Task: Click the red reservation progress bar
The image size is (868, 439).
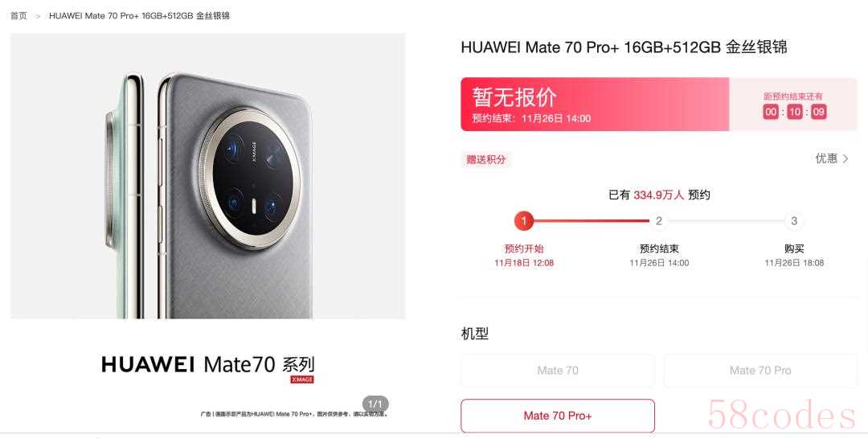Action: (592, 221)
